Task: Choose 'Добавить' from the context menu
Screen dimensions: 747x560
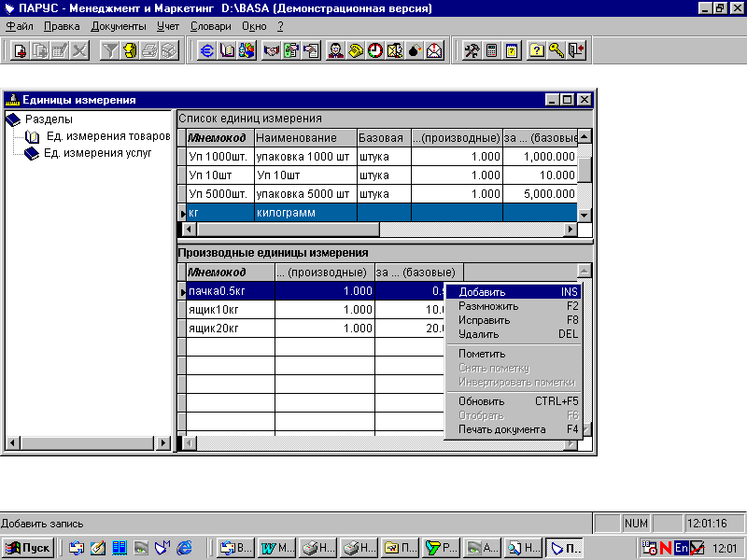Action: pos(482,292)
